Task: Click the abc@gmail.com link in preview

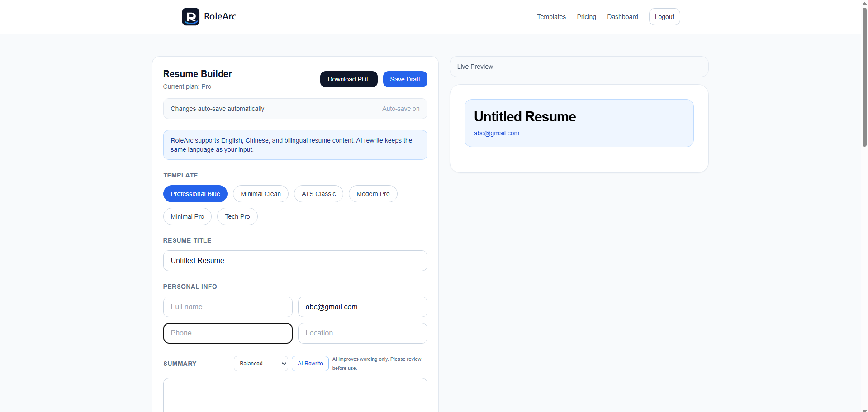Action: (x=497, y=133)
